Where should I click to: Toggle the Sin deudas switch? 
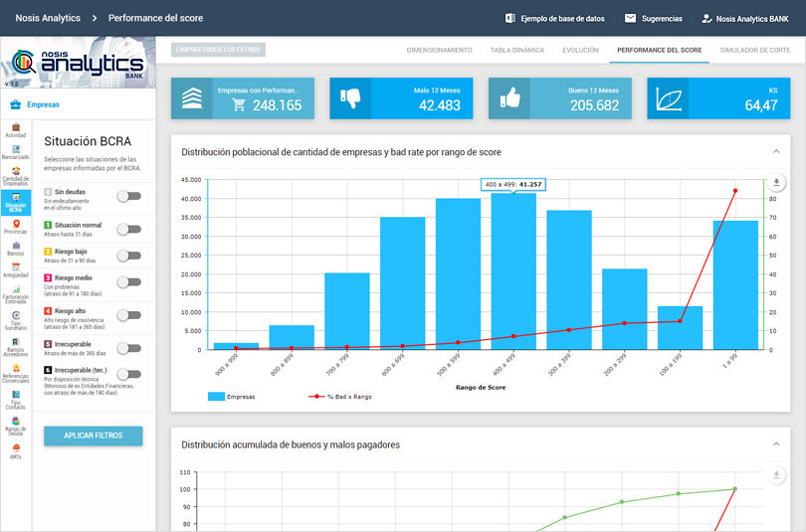click(x=129, y=196)
